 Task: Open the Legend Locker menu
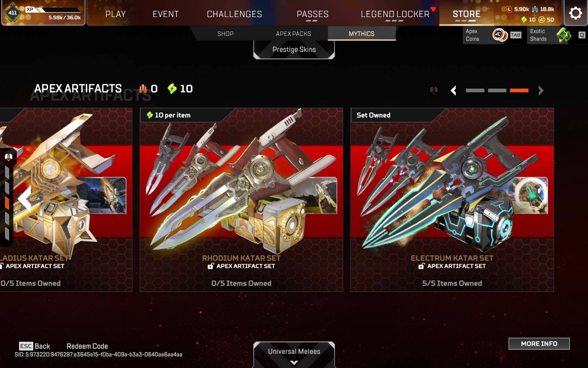point(395,14)
